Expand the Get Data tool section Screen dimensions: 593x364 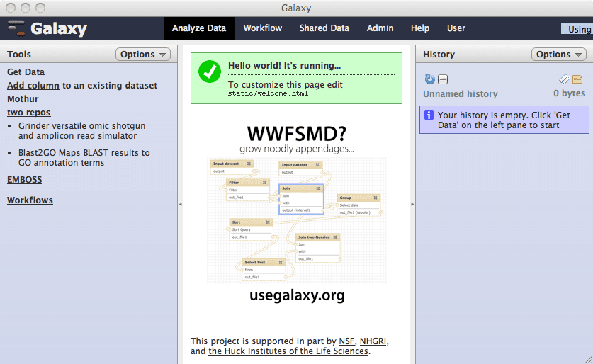pos(26,72)
